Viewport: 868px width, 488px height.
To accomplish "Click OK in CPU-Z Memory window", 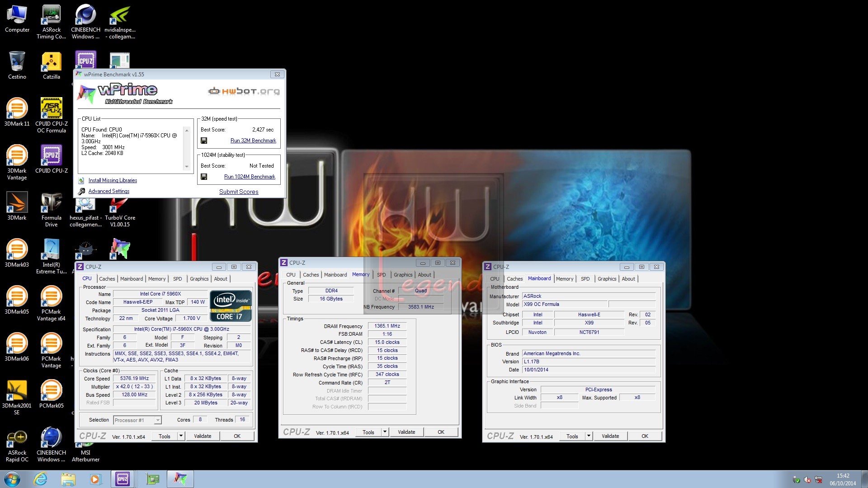I will point(441,432).
